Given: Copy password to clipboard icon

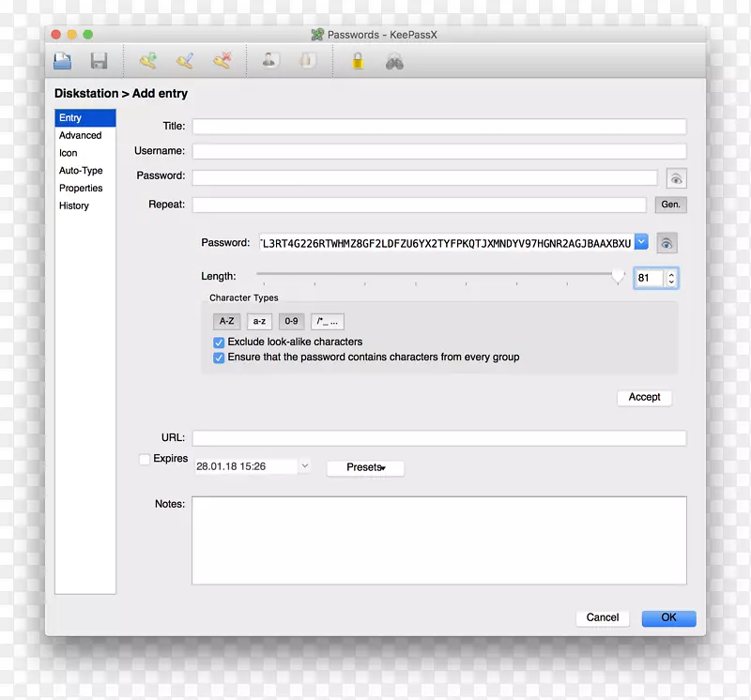Looking at the screenshot, I should coord(308,61).
